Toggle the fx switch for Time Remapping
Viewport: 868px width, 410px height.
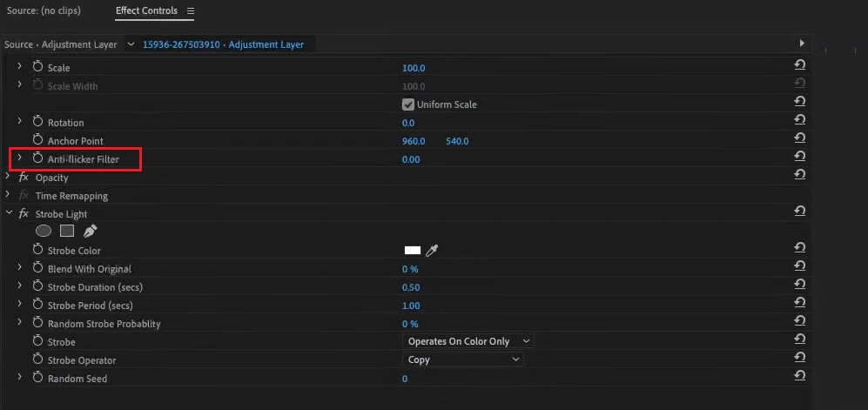(24, 195)
